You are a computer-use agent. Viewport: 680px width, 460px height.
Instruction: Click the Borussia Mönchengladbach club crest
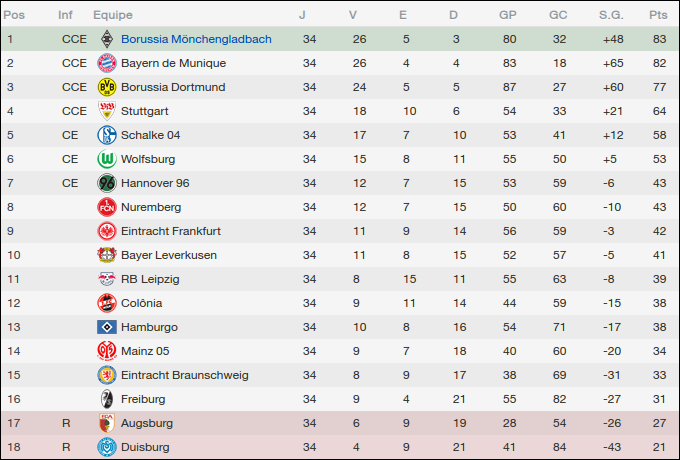[x=106, y=39]
